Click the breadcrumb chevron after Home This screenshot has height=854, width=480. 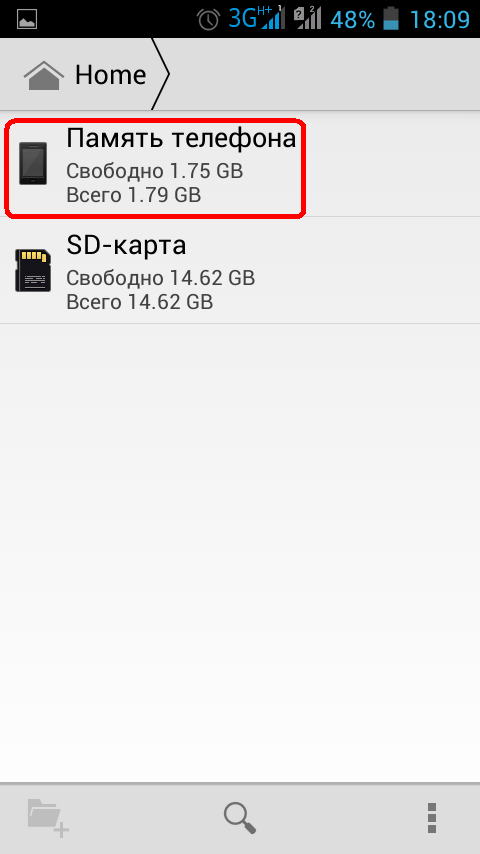coord(160,74)
